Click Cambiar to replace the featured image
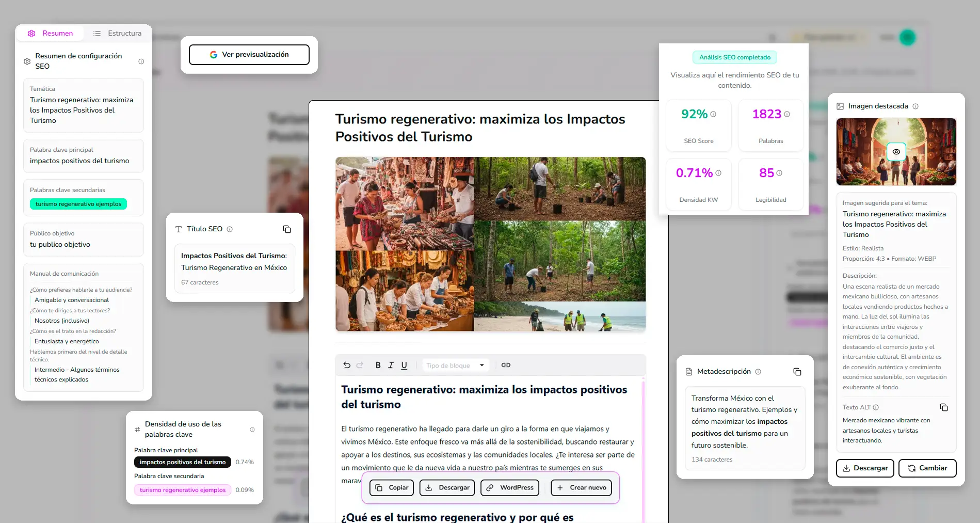The width and height of the screenshot is (980, 523). (x=927, y=468)
